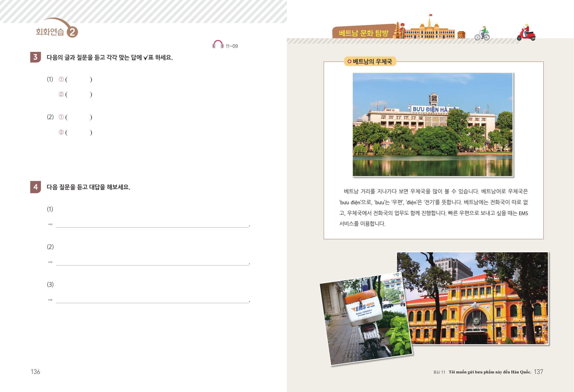Check option ② parentheses in question (1)

(79, 95)
